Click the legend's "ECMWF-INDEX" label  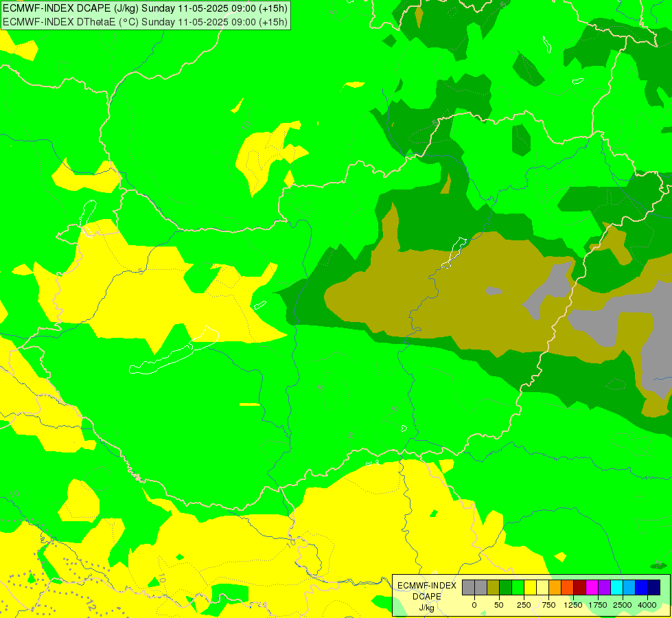click(427, 586)
